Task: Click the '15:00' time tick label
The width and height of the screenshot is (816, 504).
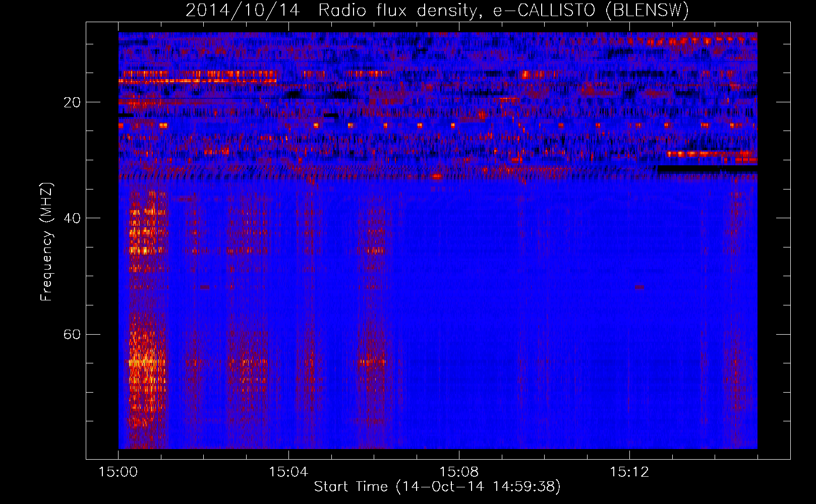Action: pyautogui.click(x=118, y=472)
